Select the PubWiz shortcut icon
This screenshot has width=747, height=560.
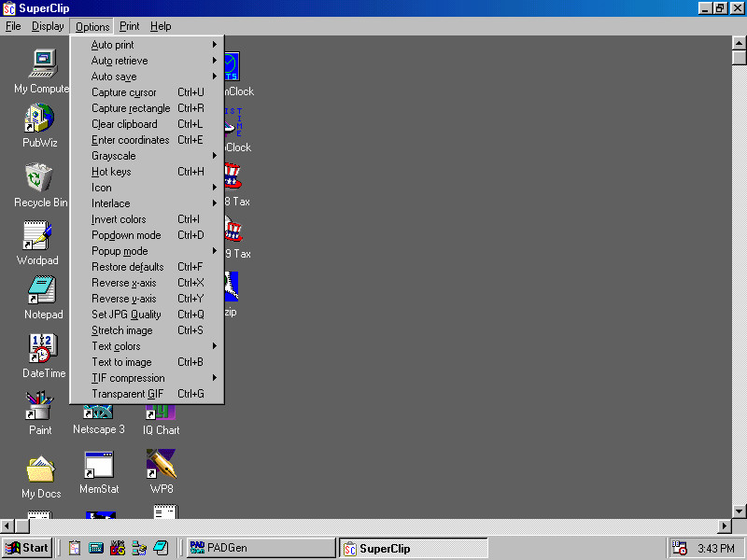click(39, 118)
